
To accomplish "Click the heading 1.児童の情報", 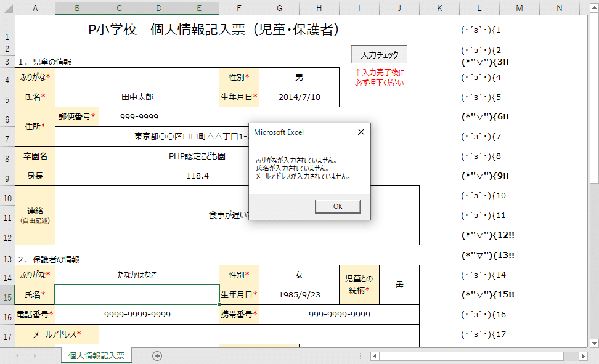I will pos(45,62).
